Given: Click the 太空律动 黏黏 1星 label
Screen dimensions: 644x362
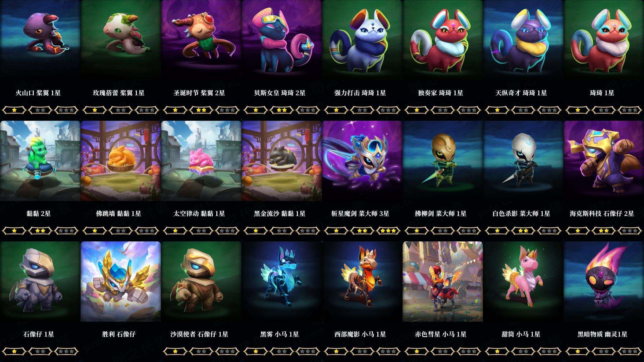Looking at the screenshot, I should (x=199, y=214).
